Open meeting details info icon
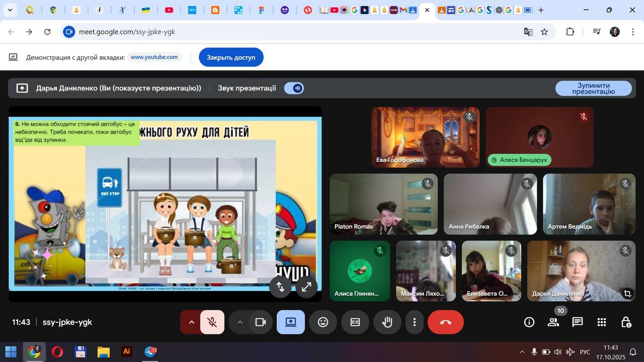The width and height of the screenshot is (644, 362). click(x=529, y=322)
